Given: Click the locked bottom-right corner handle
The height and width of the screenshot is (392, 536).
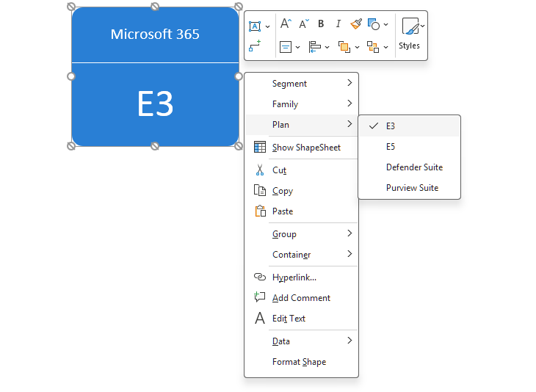Looking at the screenshot, I should [x=239, y=146].
